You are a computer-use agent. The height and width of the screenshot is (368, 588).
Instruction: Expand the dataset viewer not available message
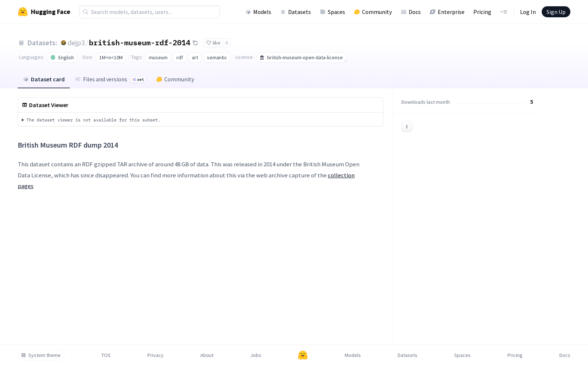pyautogui.click(x=91, y=120)
